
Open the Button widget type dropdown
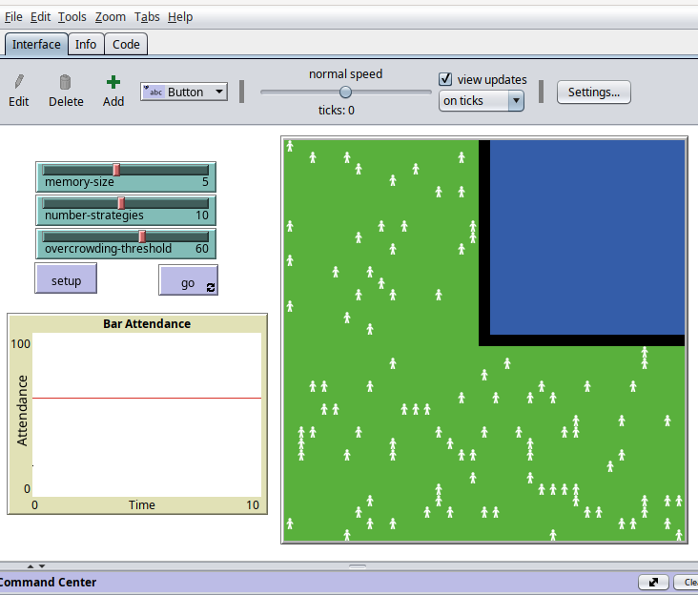tap(184, 92)
